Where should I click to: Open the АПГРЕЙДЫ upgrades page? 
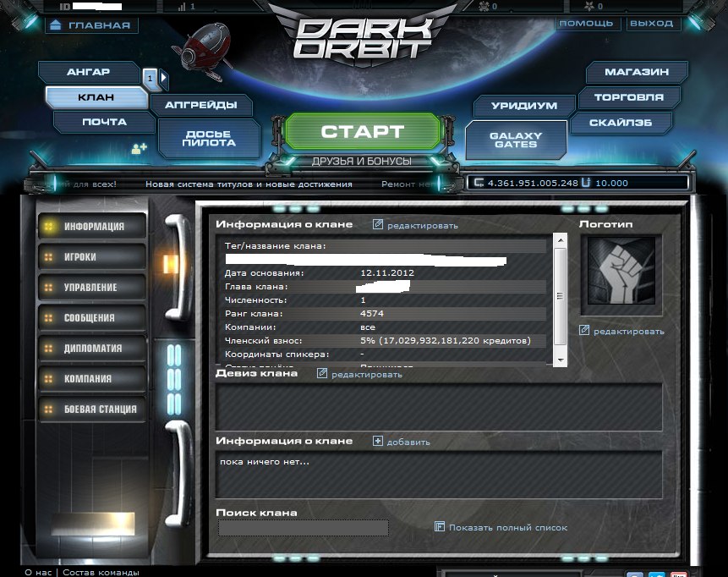[201, 105]
